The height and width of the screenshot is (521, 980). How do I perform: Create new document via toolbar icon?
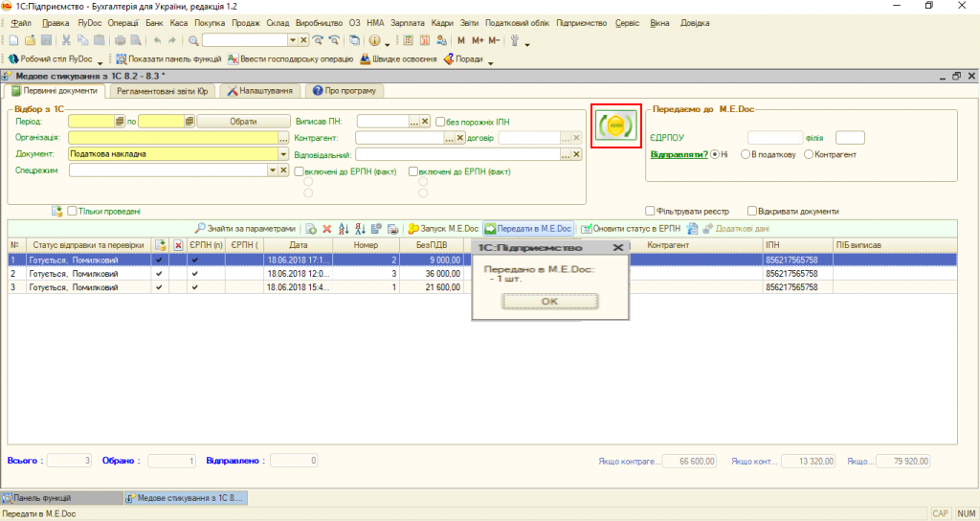[13, 40]
